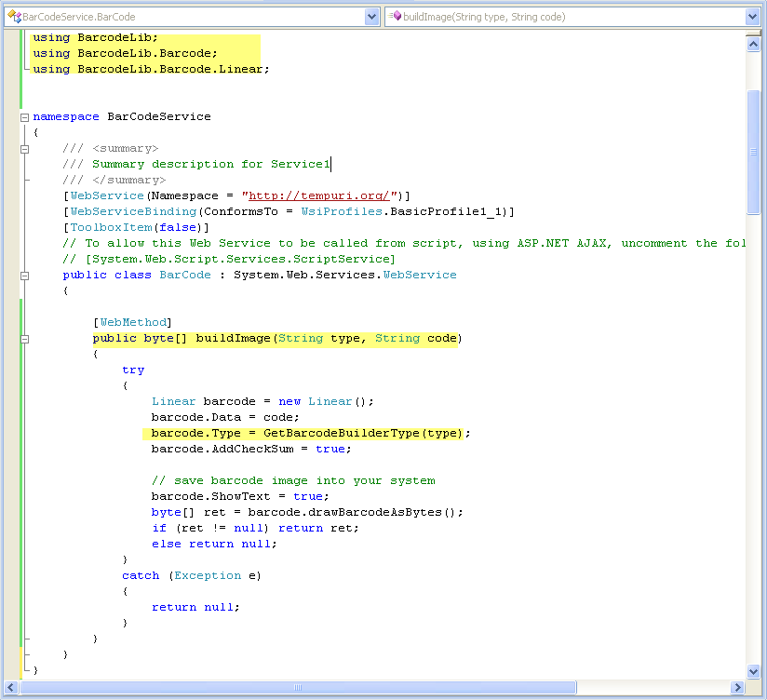Click the method icon beside buildImage
This screenshot has width=767, height=700.
[396, 16]
